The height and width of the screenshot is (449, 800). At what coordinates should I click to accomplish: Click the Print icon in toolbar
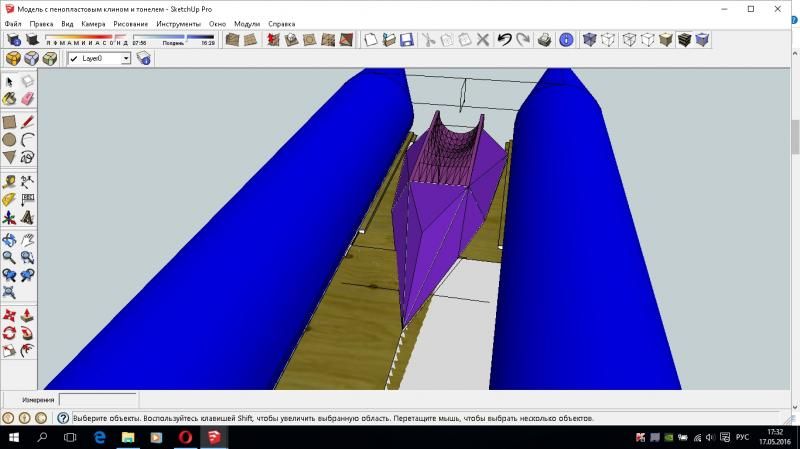(545, 40)
